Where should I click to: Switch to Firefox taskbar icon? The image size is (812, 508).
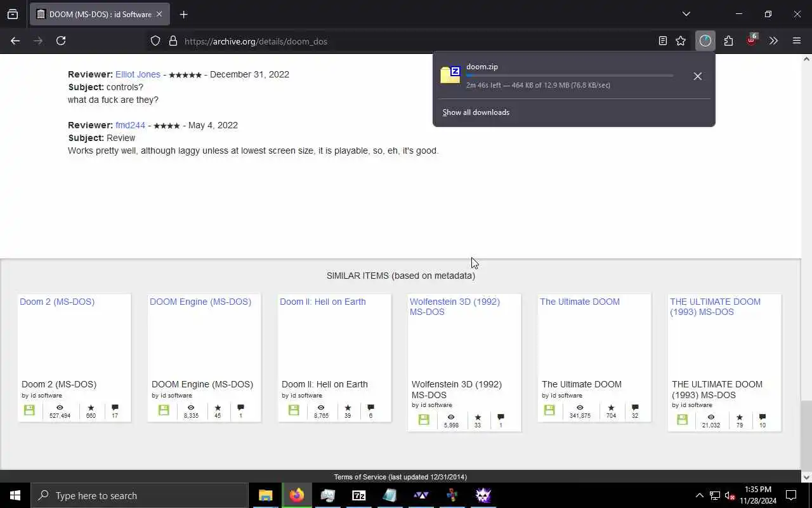coord(296,495)
